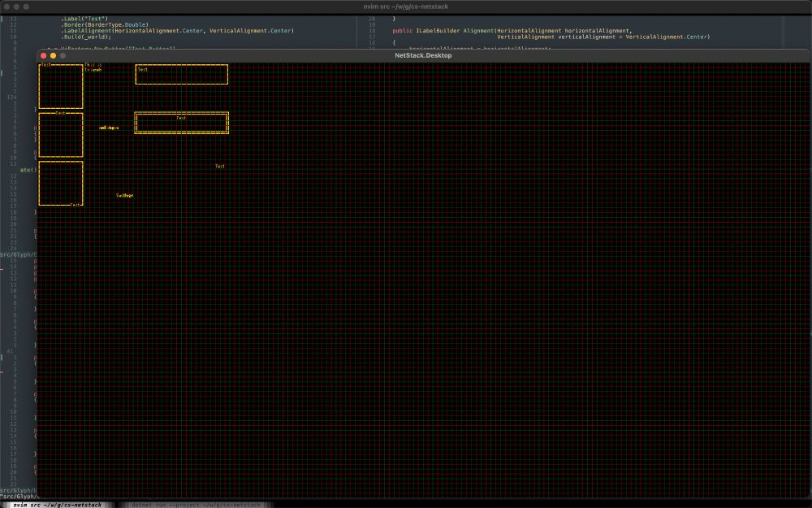The width and height of the screenshot is (812, 508).
Task: Click the small yellow label beside the double-bordered box
Action: pyautogui.click(x=109, y=128)
